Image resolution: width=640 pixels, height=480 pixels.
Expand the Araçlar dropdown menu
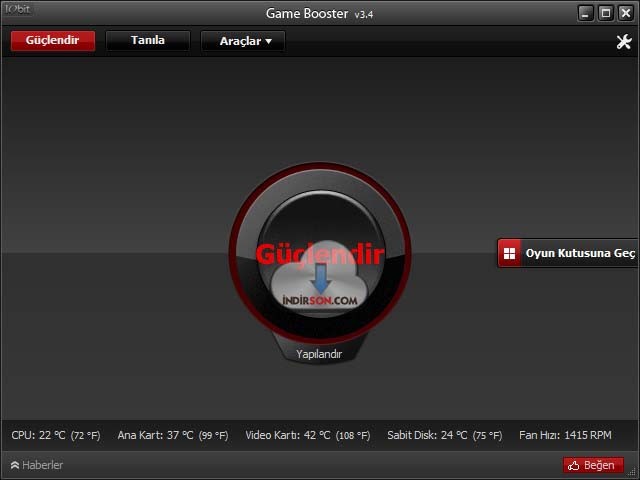pos(243,41)
